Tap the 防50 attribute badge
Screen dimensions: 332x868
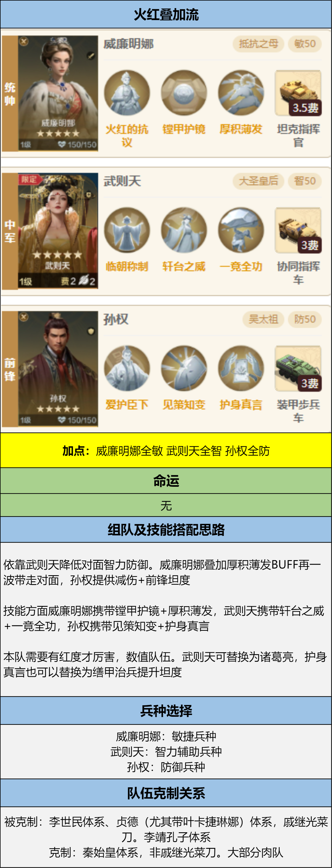[305, 320]
